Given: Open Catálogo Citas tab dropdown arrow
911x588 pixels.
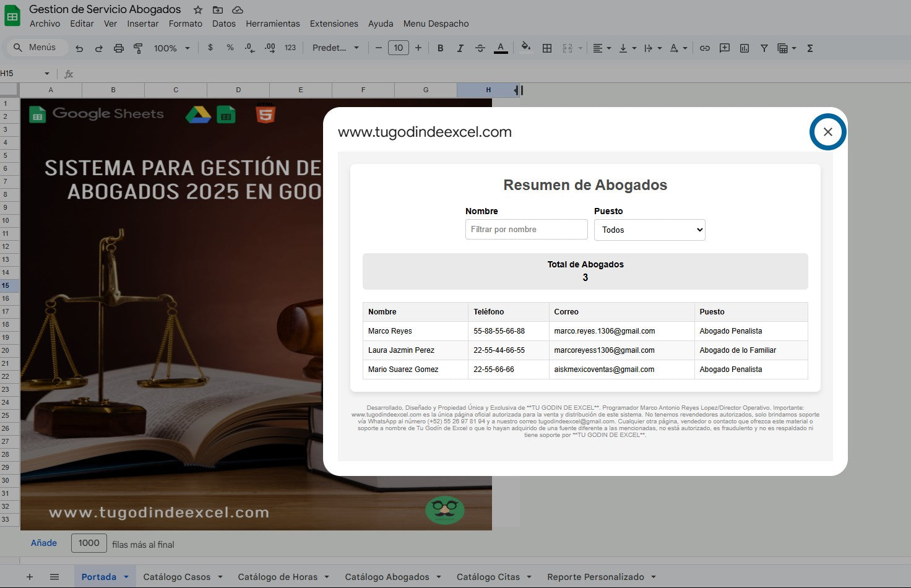Looking at the screenshot, I should [529, 577].
